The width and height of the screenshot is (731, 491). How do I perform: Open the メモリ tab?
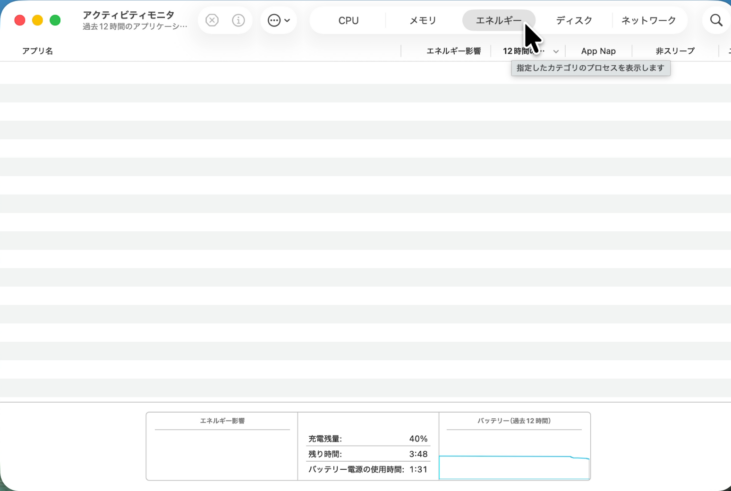click(x=423, y=20)
